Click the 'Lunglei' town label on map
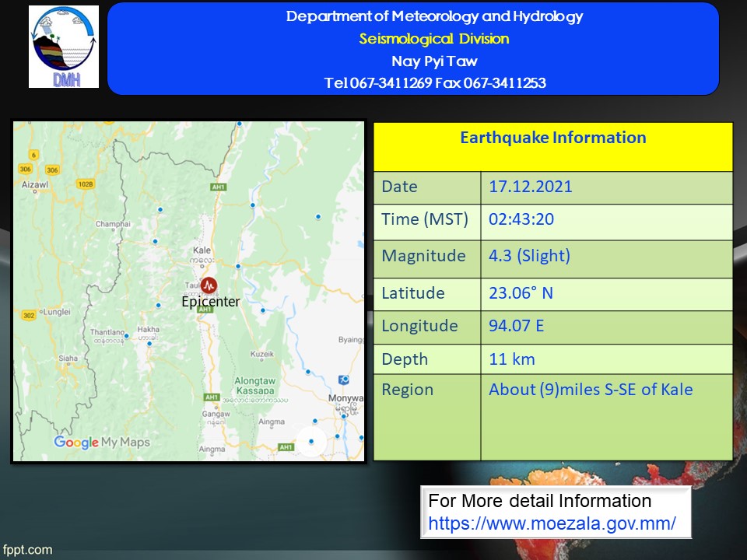 tap(57, 312)
